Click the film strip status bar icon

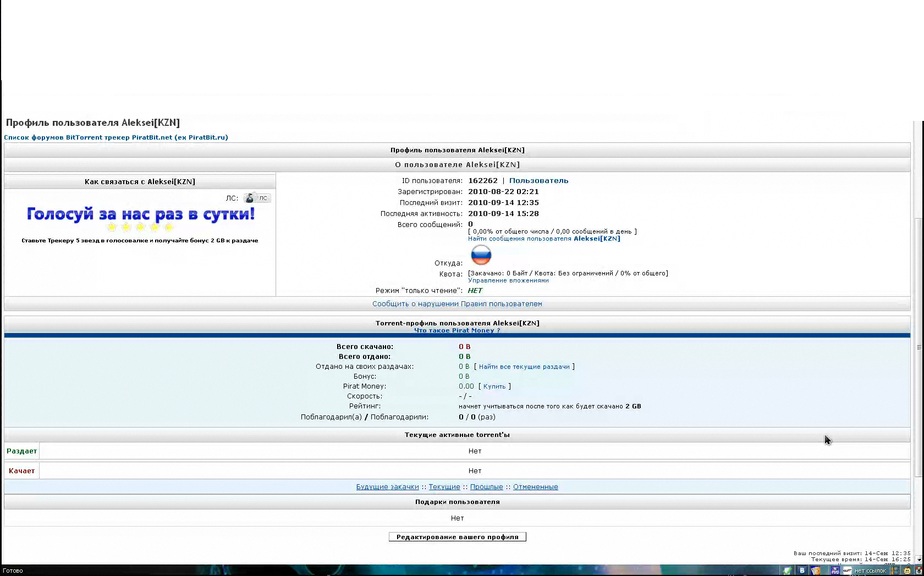895,571
